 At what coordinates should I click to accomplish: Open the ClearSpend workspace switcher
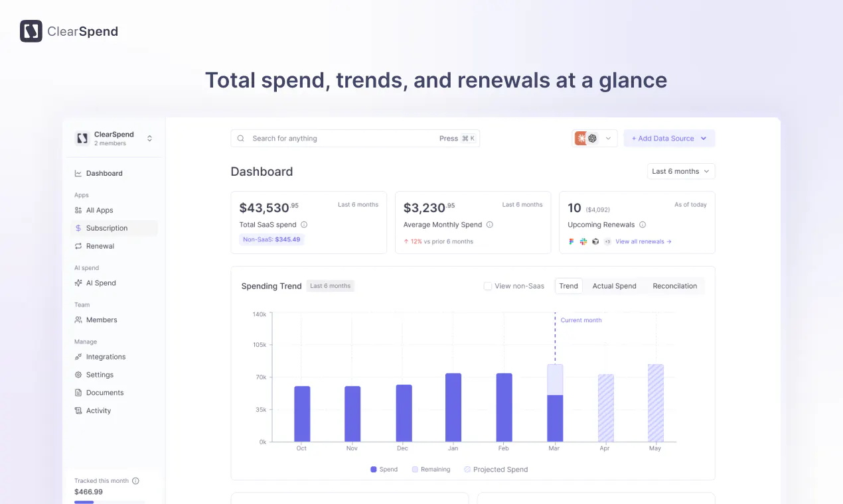point(114,138)
